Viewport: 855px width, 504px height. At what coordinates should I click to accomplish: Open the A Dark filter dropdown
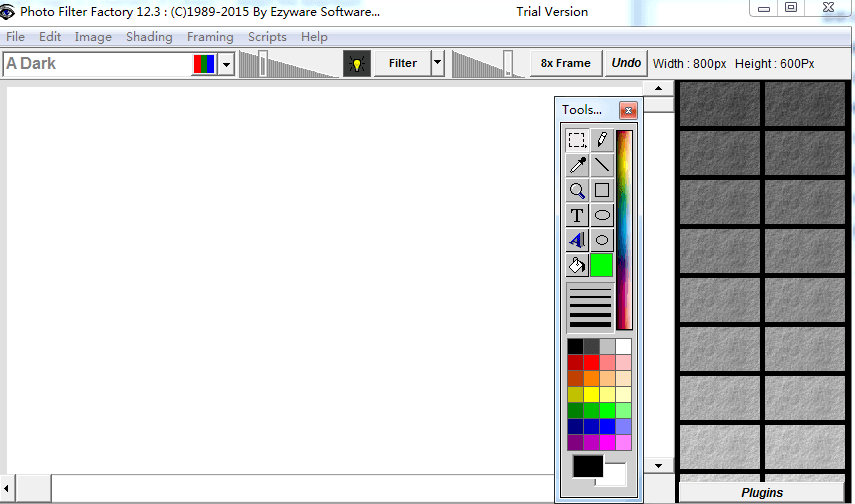pos(226,64)
